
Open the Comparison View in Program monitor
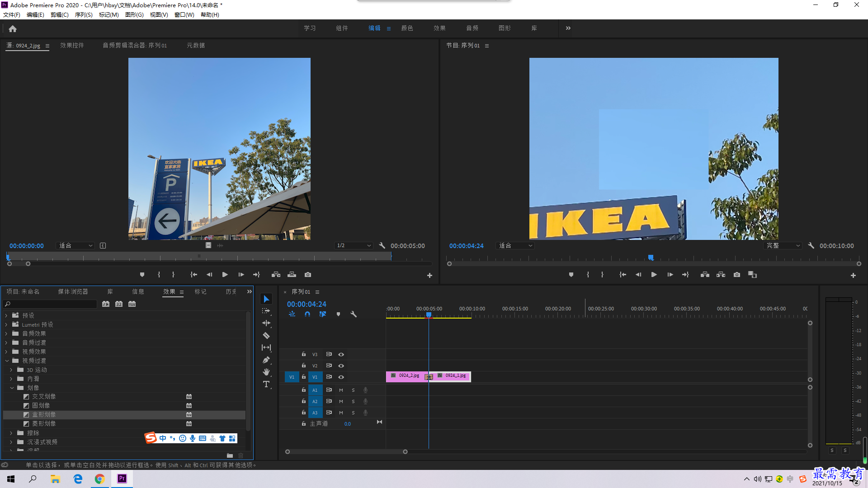coord(753,275)
